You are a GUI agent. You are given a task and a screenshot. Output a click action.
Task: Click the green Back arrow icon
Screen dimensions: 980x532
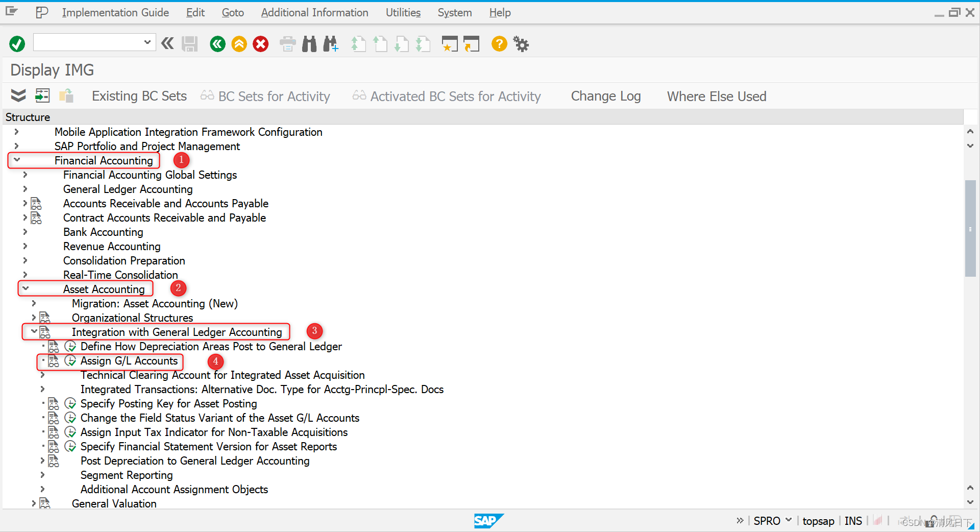pyautogui.click(x=217, y=44)
